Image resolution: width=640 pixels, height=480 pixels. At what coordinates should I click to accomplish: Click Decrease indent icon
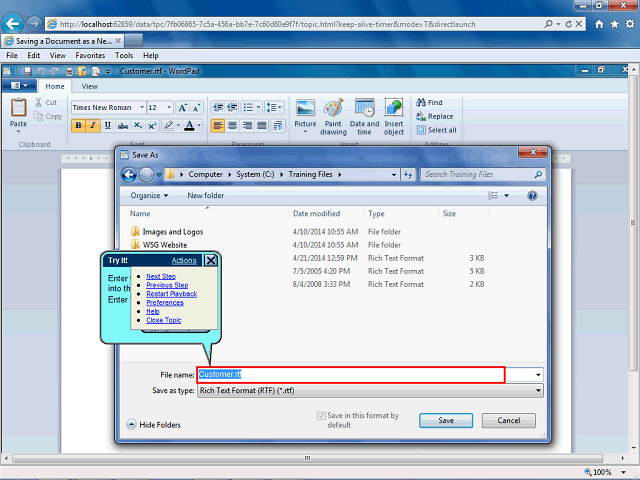(218, 108)
